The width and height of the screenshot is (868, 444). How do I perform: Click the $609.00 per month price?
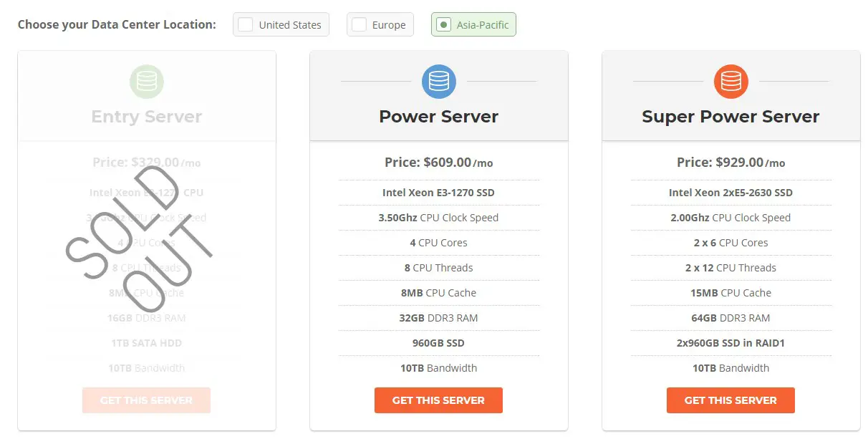click(x=439, y=163)
